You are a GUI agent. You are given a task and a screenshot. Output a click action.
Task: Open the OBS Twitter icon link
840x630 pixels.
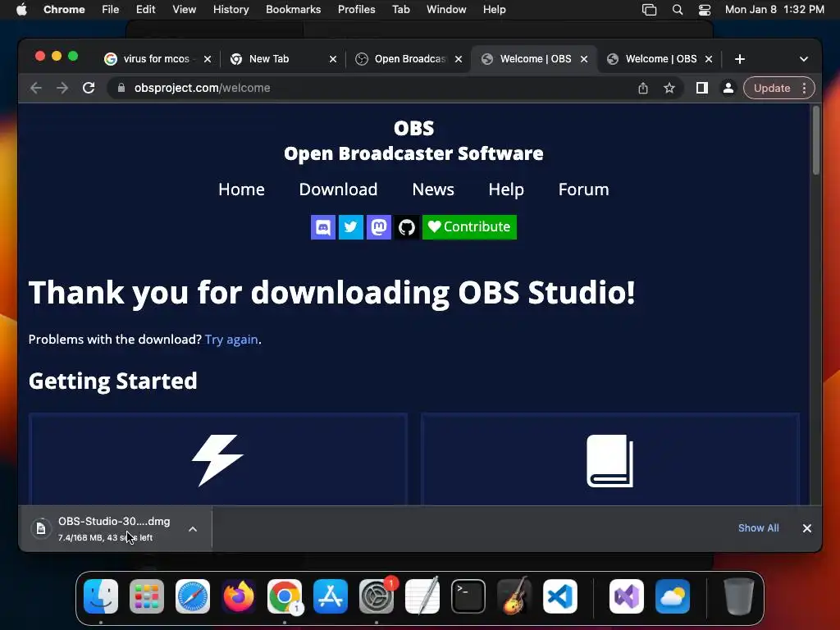[351, 227]
